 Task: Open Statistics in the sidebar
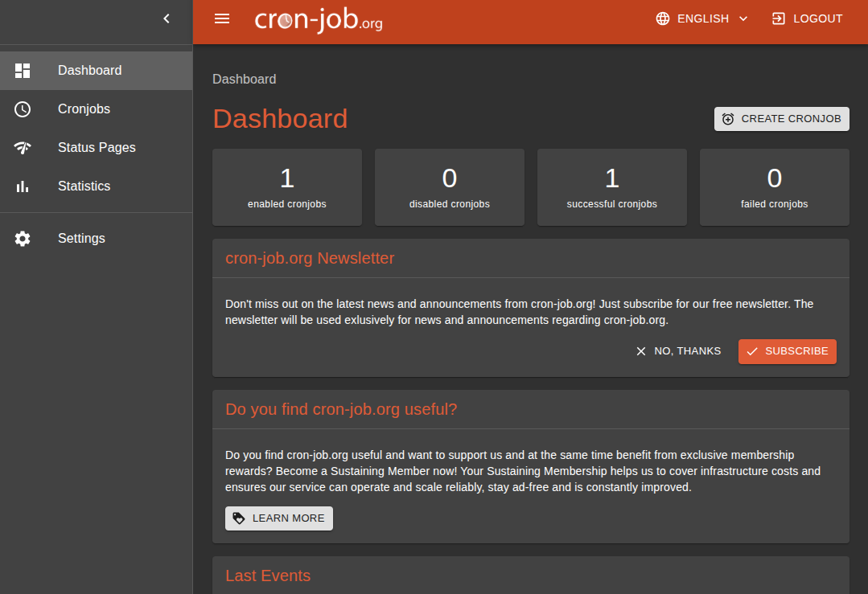[x=97, y=186]
